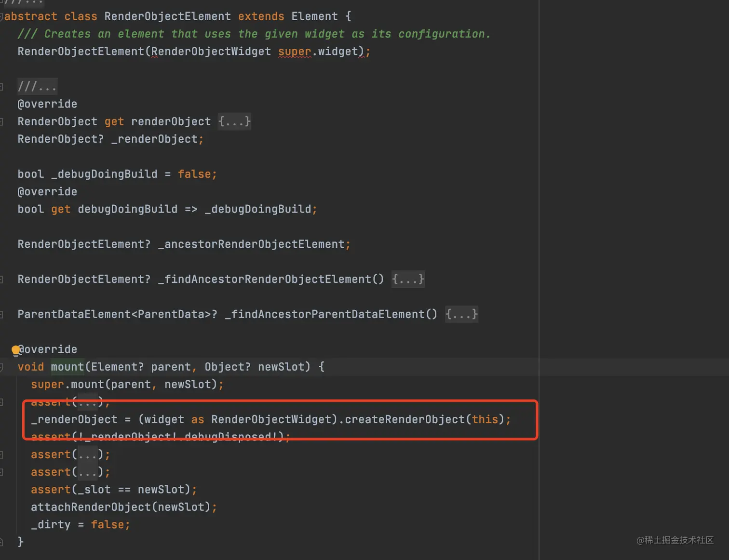Click the "abstract" keyword
This screenshot has width=729, height=560.
tap(31, 16)
